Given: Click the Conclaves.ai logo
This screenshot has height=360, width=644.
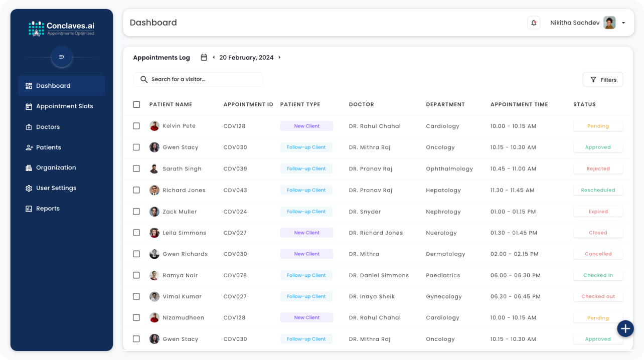Looking at the screenshot, I should [62, 28].
